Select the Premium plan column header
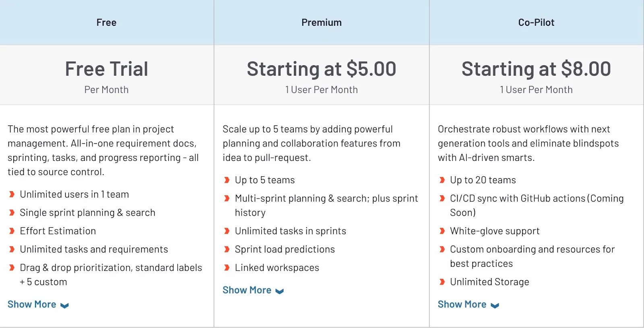 (x=322, y=23)
